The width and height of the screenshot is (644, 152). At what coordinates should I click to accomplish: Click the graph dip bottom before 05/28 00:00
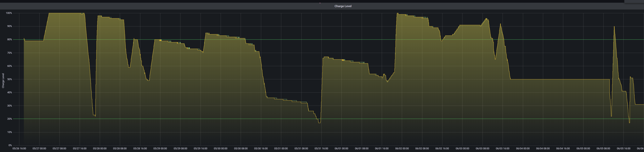94,115
